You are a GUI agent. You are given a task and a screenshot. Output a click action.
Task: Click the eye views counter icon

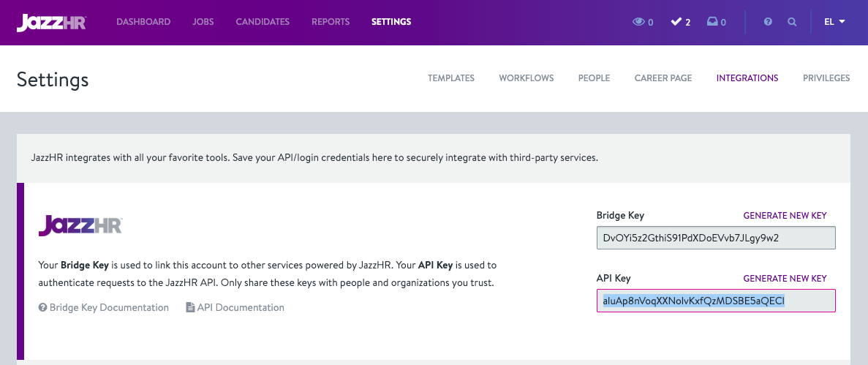pos(638,22)
